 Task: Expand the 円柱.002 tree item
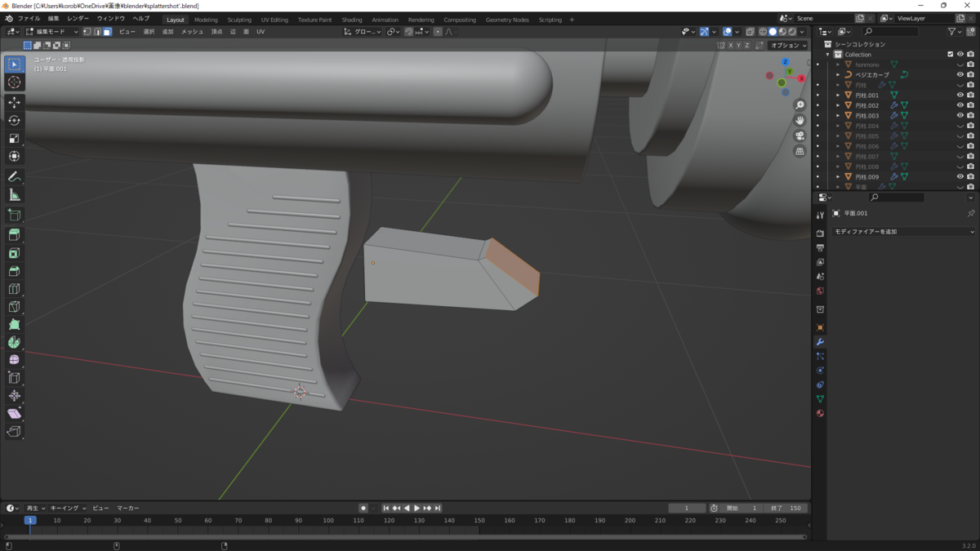click(838, 105)
